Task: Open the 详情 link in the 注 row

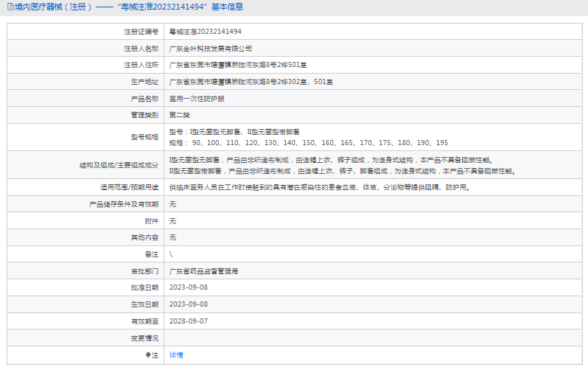Action: [x=176, y=355]
